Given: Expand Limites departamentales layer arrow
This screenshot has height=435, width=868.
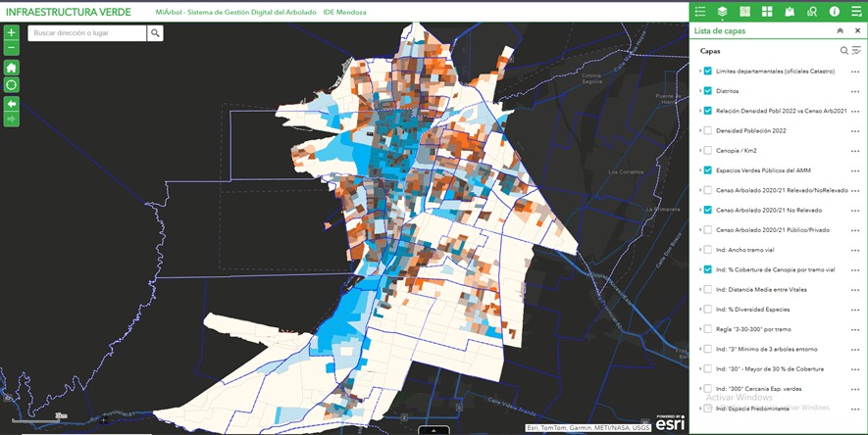Looking at the screenshot, I should coord(700,72).
